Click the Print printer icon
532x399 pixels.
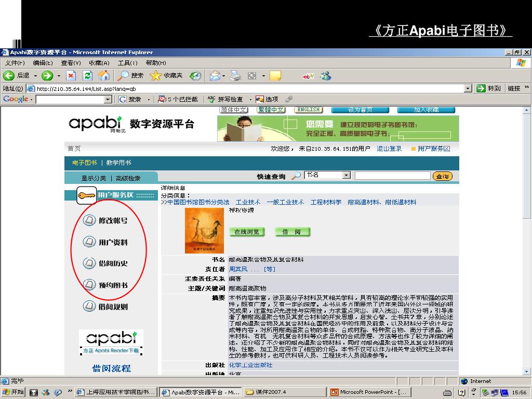coord(235,75)
